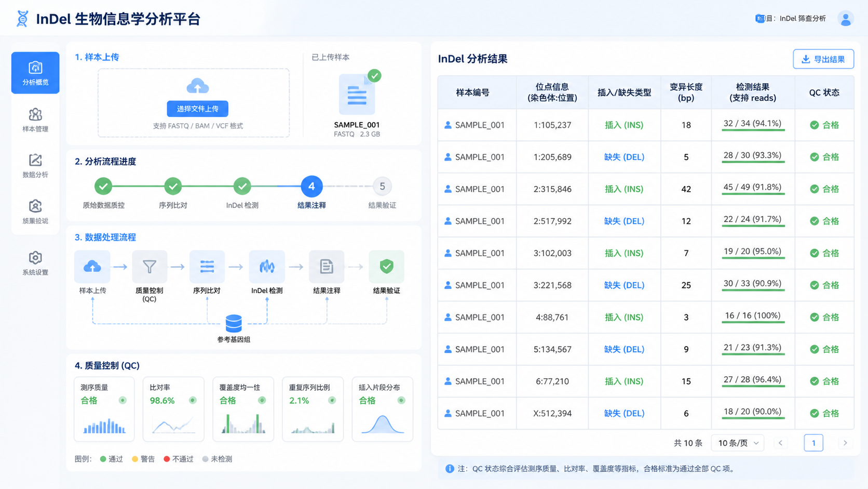Open the 10 条/页 page size dropdown

coord(738,443)
